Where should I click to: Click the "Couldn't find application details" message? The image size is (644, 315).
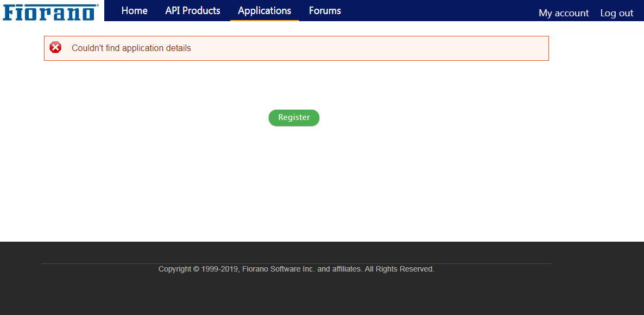[131, 48]
